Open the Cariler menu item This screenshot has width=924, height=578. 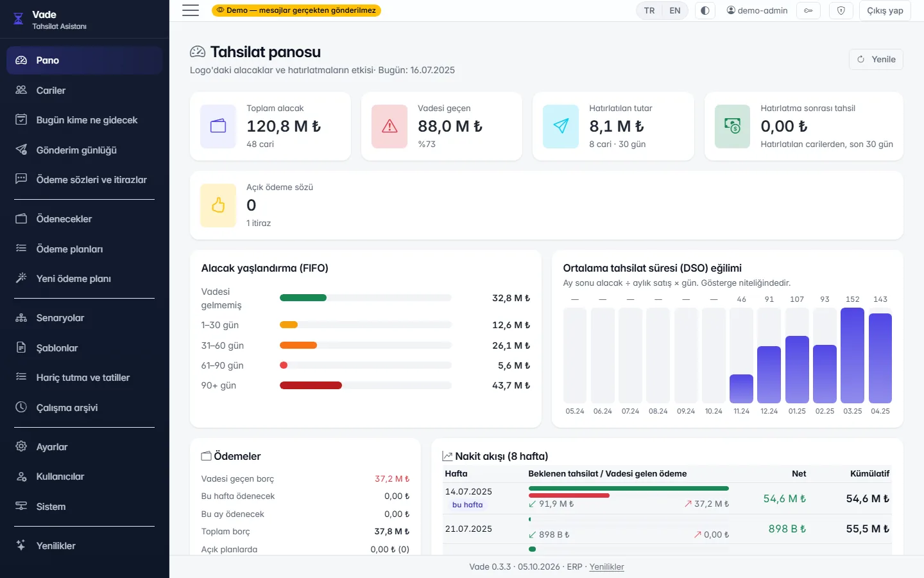[84, 91]
